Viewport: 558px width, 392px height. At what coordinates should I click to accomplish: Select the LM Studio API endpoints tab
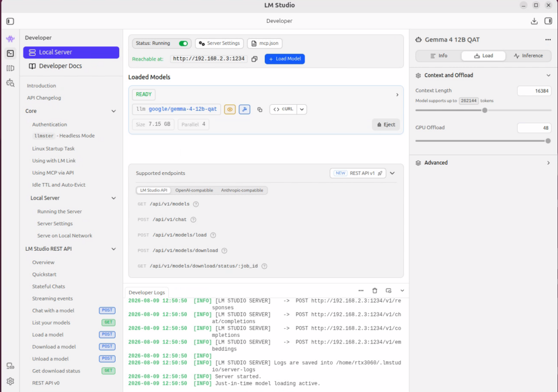click(x=153, y=190)
